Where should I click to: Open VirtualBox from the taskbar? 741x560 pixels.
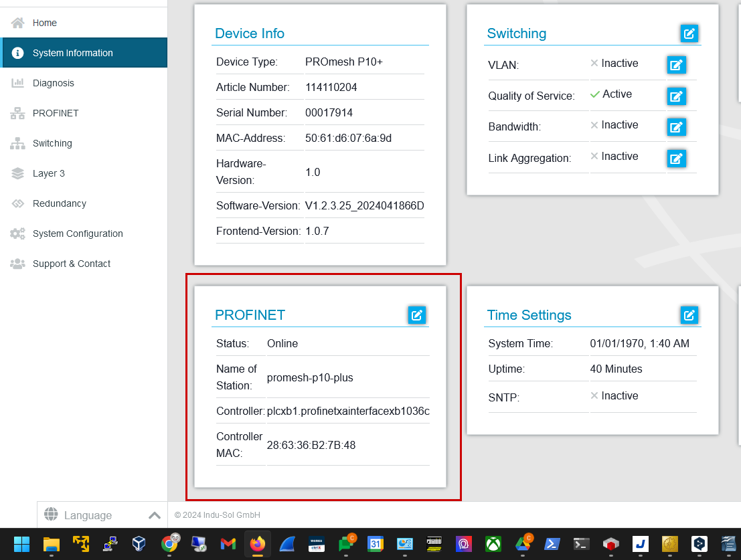pos(139,544)
